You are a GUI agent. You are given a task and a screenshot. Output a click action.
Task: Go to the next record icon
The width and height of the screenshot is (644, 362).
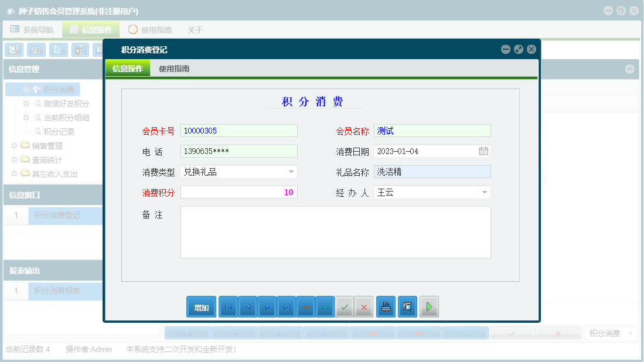[267, 306]
